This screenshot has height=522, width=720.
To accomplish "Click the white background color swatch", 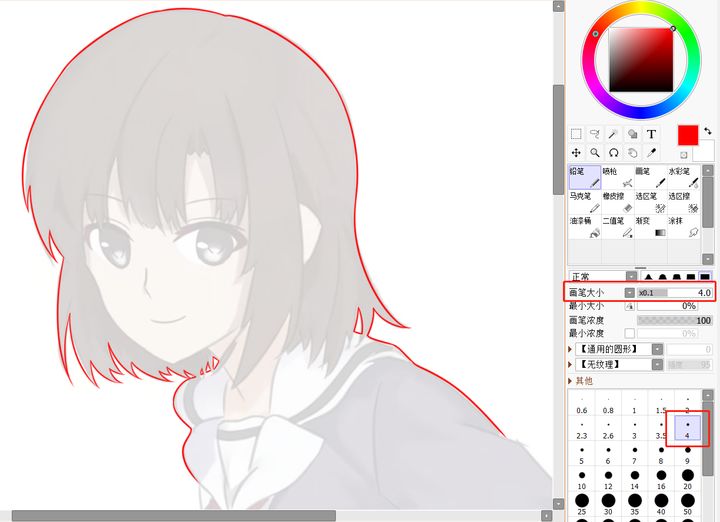I will point(705,152).
